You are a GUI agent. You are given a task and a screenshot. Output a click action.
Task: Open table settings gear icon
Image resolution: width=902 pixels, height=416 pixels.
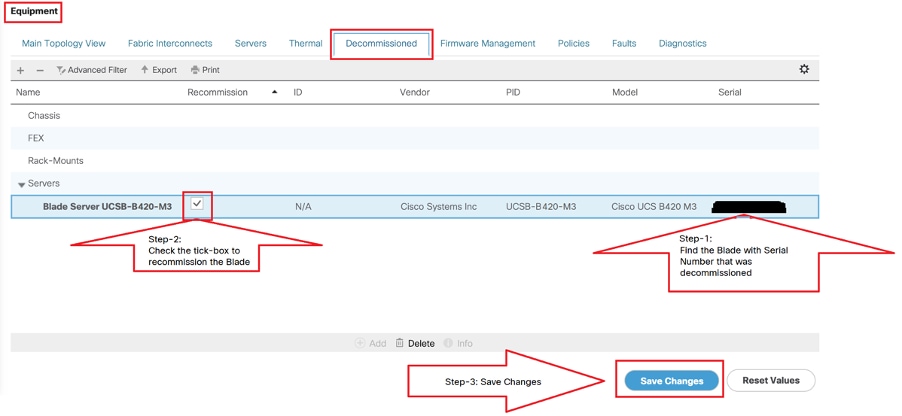point(804,69)
